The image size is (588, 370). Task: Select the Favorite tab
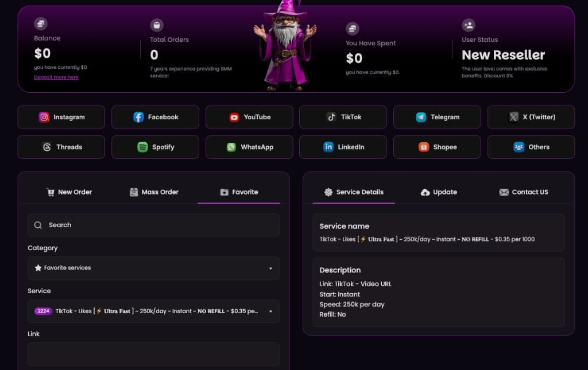[x=239, y=192]
